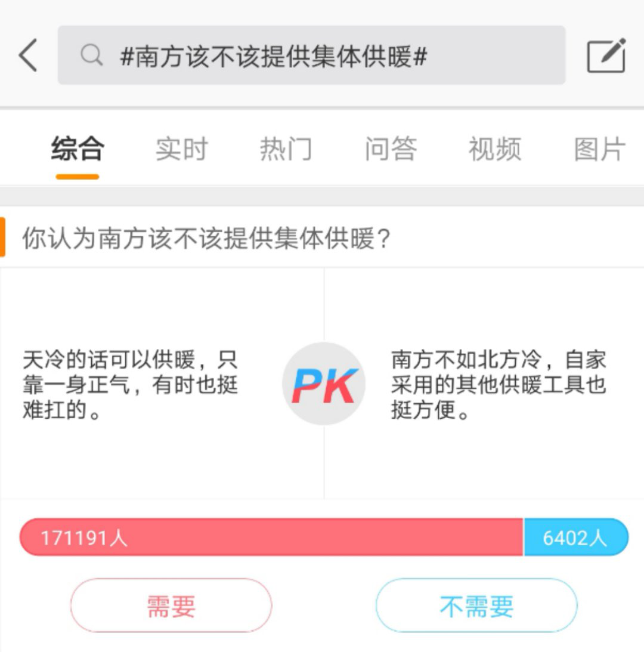
Task: Click the red 171191人 vote bar
Action: 271,537
